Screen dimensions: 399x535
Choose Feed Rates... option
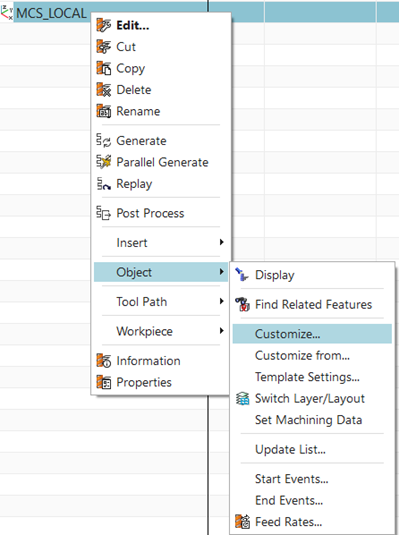[x=312, y=522]
